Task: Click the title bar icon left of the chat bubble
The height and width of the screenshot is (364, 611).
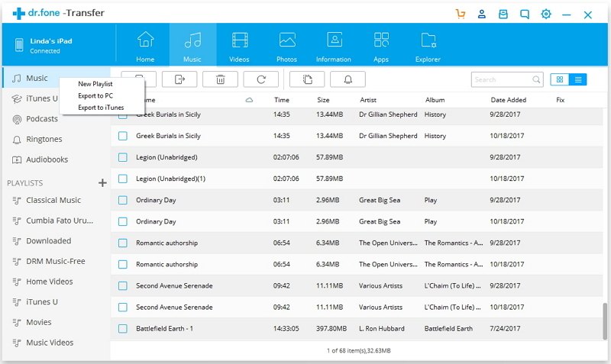Action: tap(503, 14)
